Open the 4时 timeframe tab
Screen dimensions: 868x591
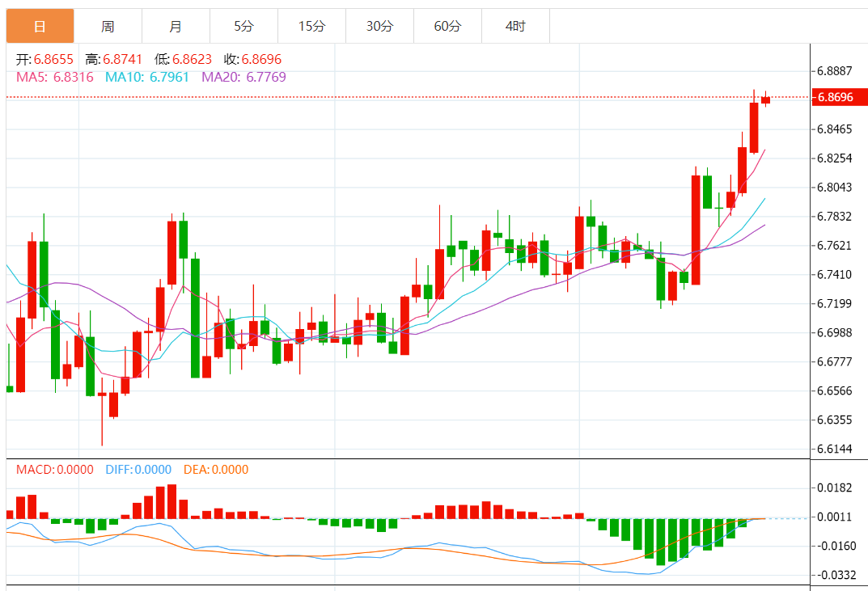[515, 26]
